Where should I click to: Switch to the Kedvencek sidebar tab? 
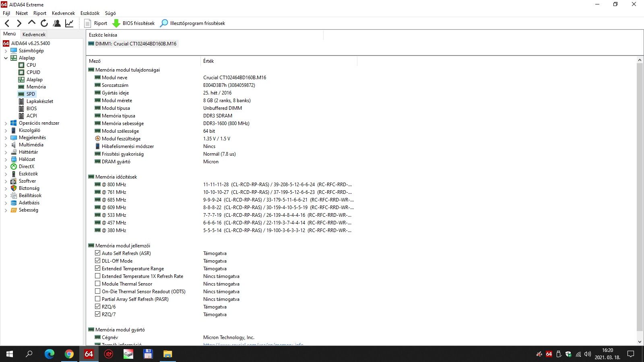[x=34, y=35]
